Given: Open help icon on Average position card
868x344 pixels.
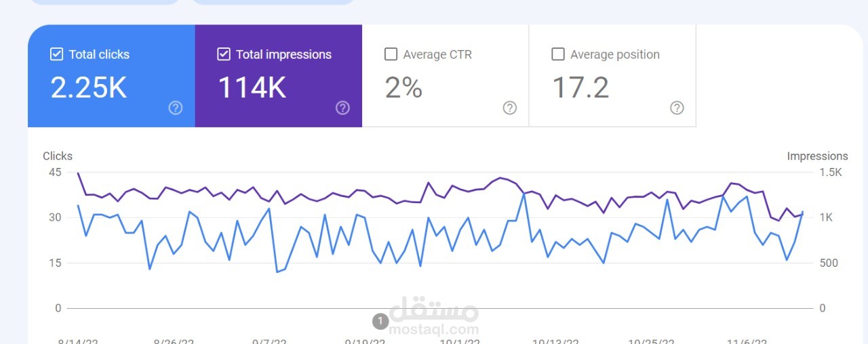Looking at the screenshot, I should coord(677,108).
